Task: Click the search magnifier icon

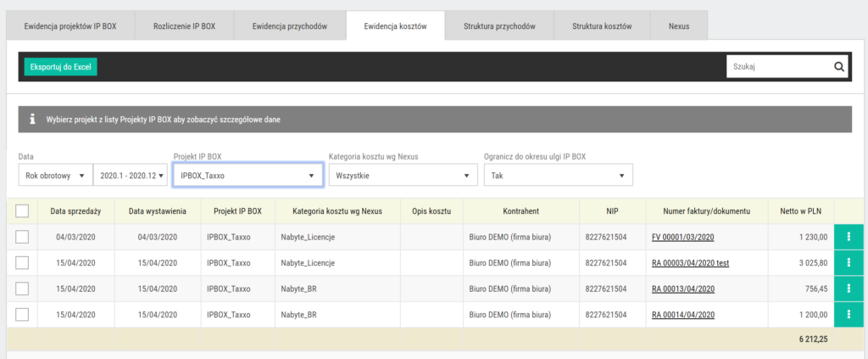Action: coord(838,67)
